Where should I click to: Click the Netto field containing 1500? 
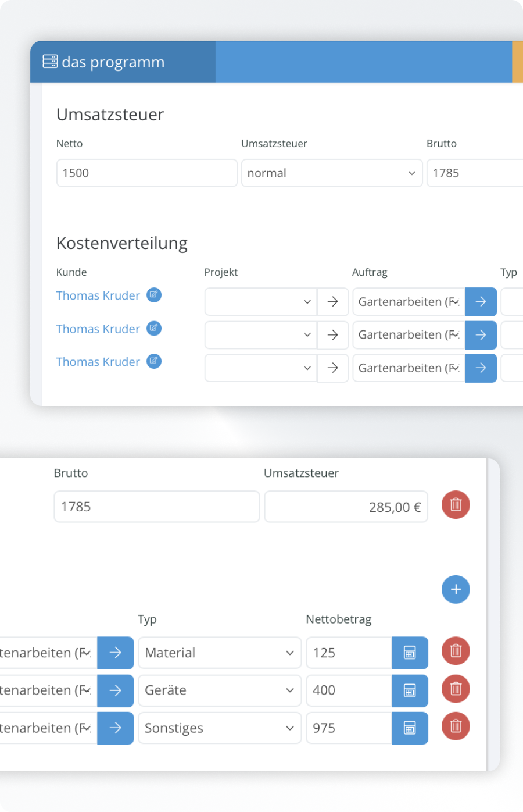tap(147, 173)
